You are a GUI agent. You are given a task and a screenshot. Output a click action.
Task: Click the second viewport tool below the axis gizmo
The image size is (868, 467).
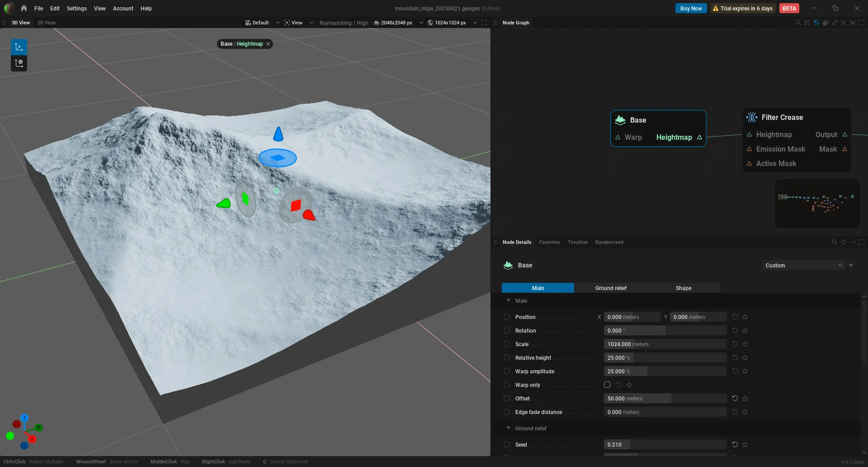pos(19,63)
